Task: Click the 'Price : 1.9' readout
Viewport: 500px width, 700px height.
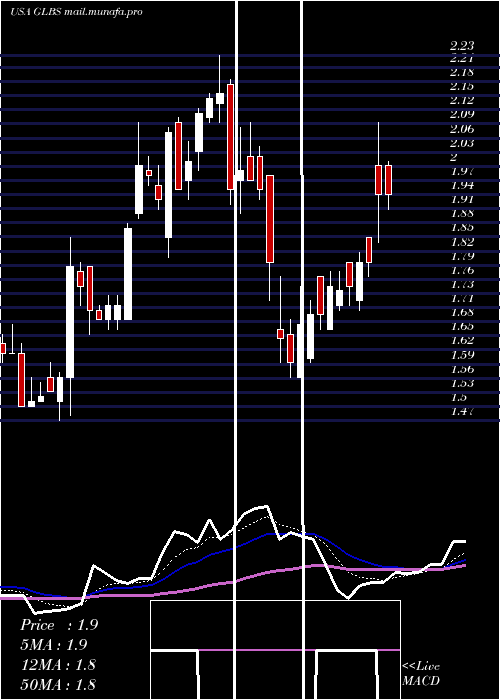Action: coord(59,625)
